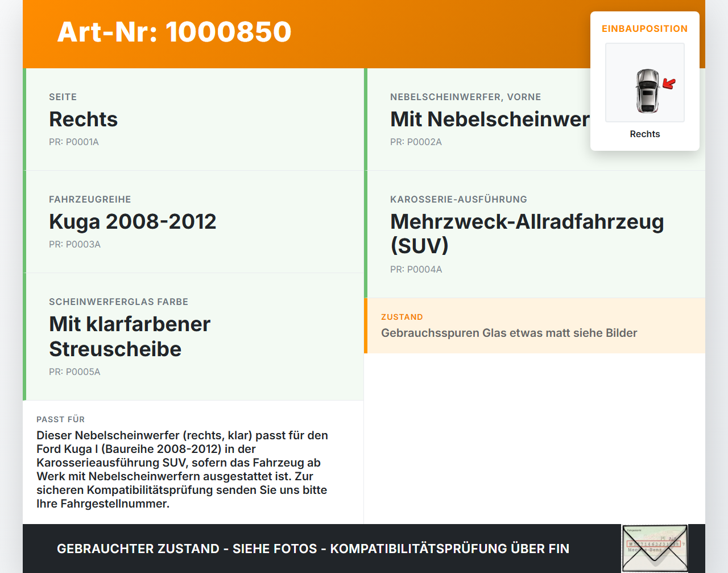Select the SCHEINWERFERGLAS FARBE card
The height and width of the screenshot is (573, 728).
193,336
